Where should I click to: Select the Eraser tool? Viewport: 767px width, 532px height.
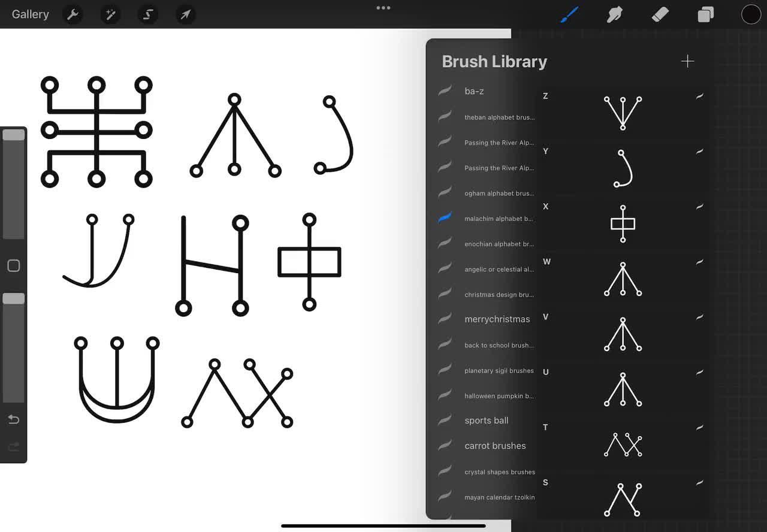tap(660, 14)
